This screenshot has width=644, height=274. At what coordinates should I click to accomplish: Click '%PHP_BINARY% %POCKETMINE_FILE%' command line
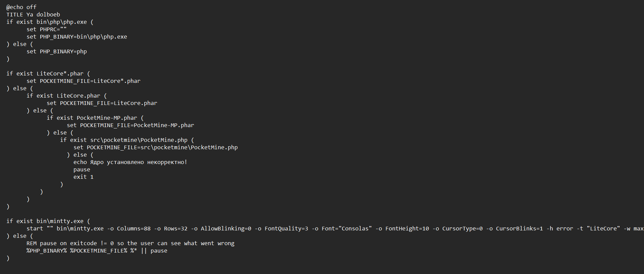click(x=97, y=251)
